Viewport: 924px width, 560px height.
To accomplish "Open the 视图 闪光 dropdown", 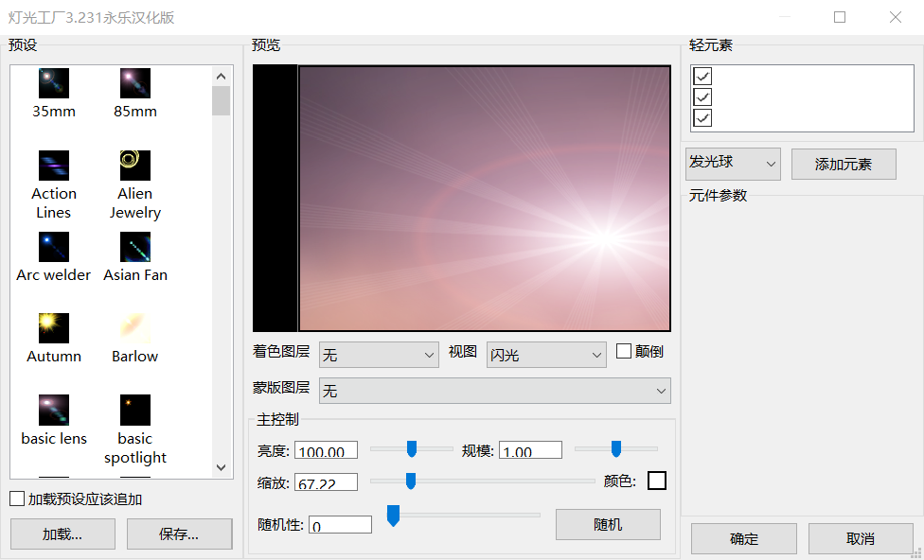I will coord(546,355).
